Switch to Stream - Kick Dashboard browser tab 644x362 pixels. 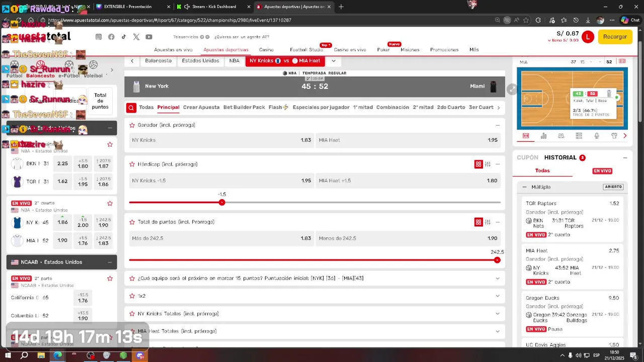click(214, 7)
